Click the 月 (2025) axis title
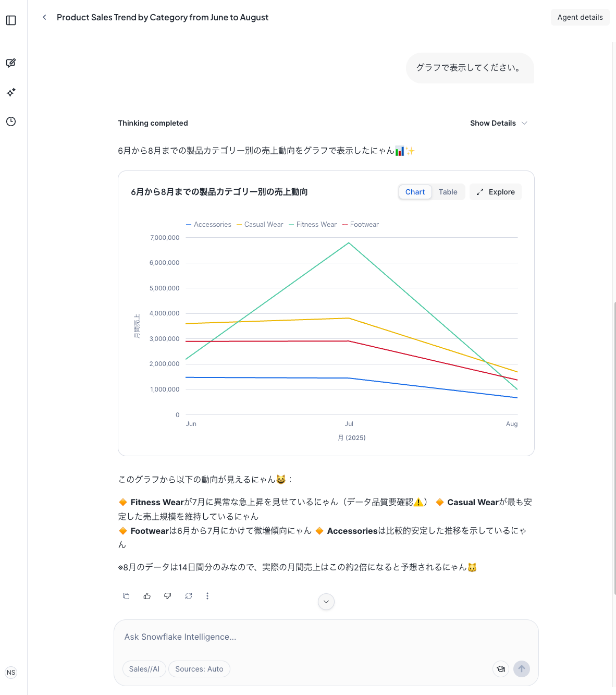 tap(352, 438)
